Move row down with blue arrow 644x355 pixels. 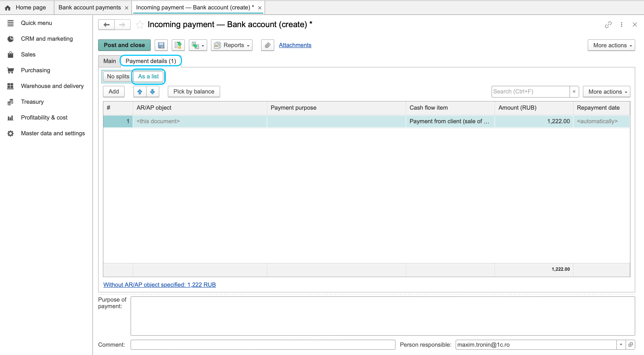(152, 92)
